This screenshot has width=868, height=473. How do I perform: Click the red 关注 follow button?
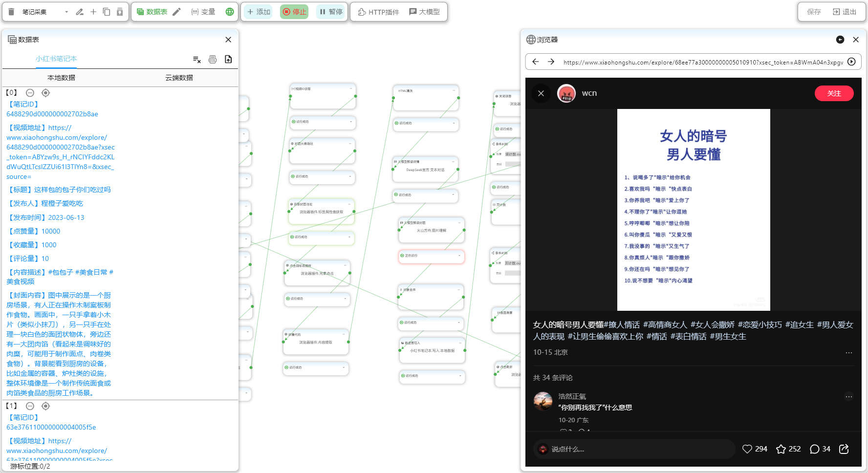click(834, 93)
